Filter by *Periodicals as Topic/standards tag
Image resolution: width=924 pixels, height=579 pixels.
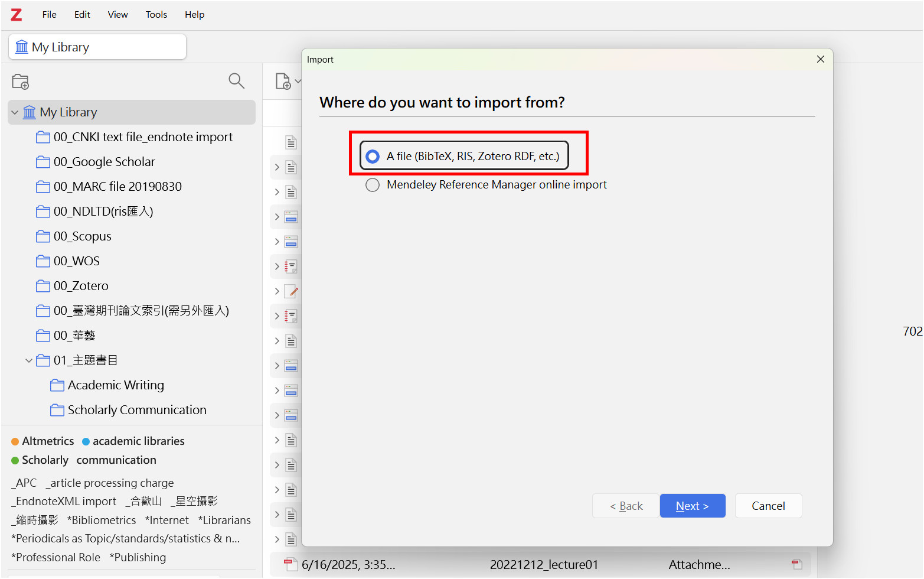126,539
